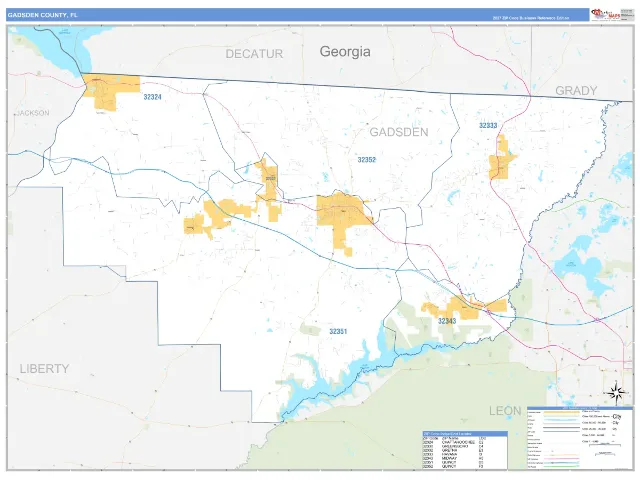
Task: Click the Market Maps logo in header
Action: pyautogui.click(x=606, y=15)
